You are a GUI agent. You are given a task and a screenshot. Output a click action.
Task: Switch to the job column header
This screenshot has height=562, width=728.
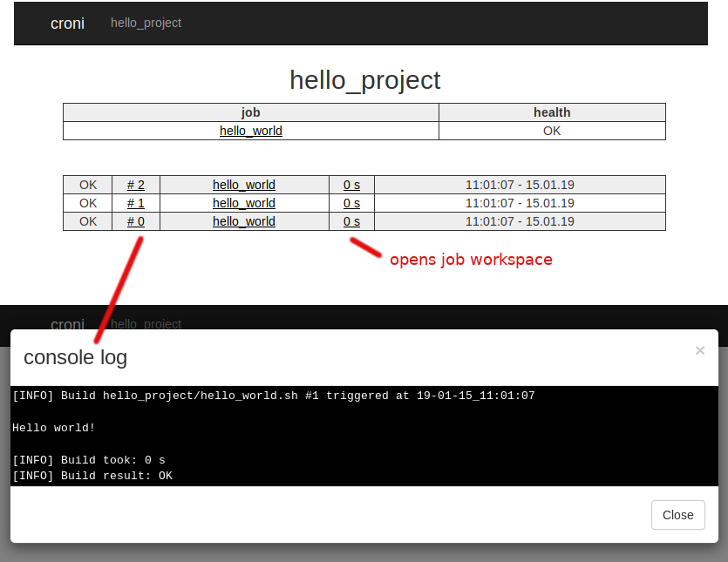pos(250,112)
